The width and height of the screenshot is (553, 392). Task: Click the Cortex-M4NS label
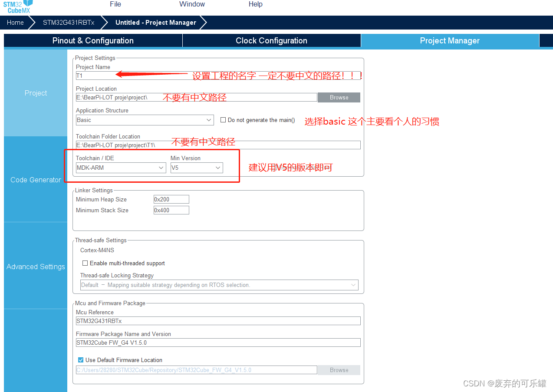pos(97,250)
